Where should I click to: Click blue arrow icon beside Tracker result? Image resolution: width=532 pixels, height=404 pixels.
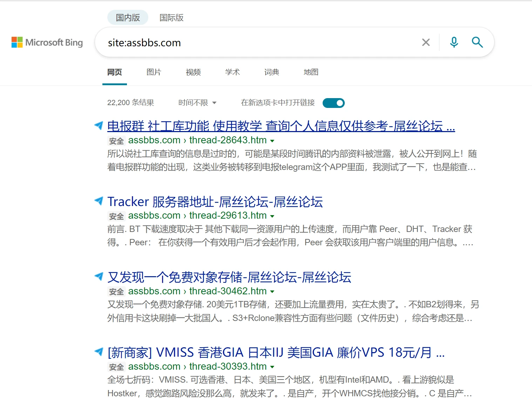[99, 201]
